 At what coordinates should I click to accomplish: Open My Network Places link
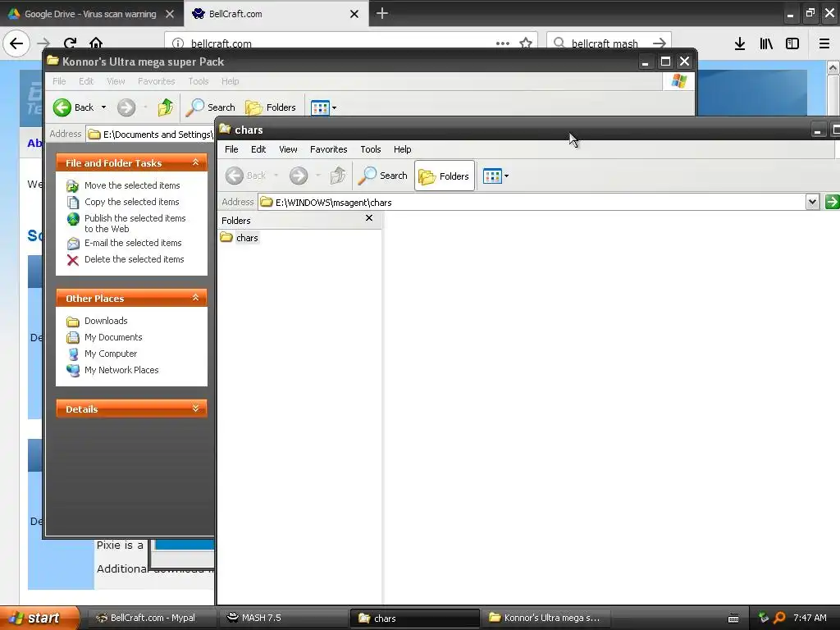point(121,370)
